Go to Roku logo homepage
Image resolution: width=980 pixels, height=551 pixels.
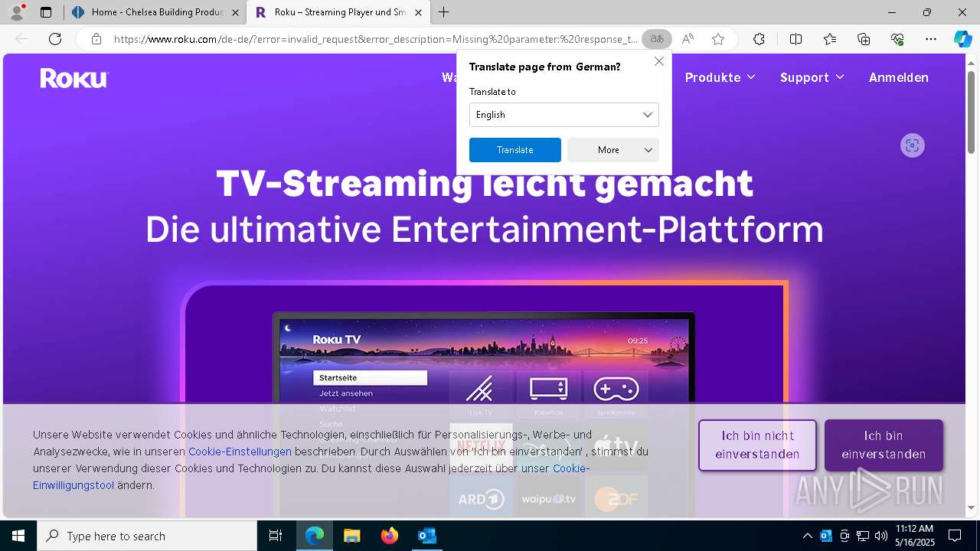74,78
